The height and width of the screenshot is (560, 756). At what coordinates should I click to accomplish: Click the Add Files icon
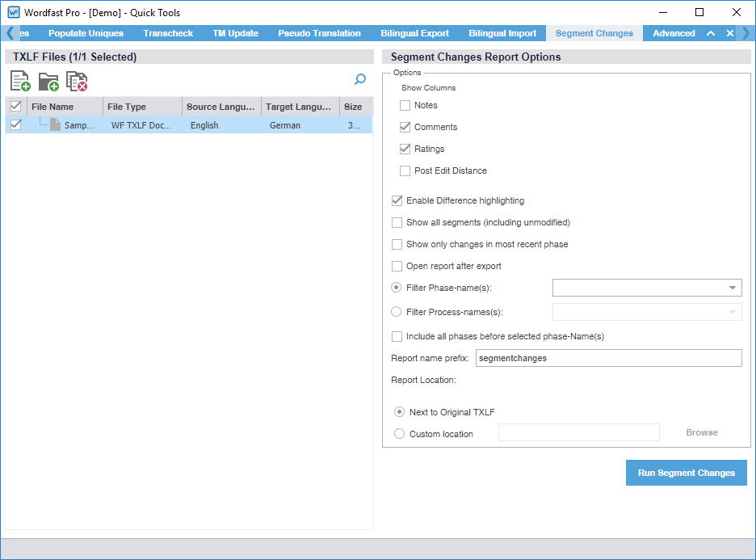coord(20,81)
